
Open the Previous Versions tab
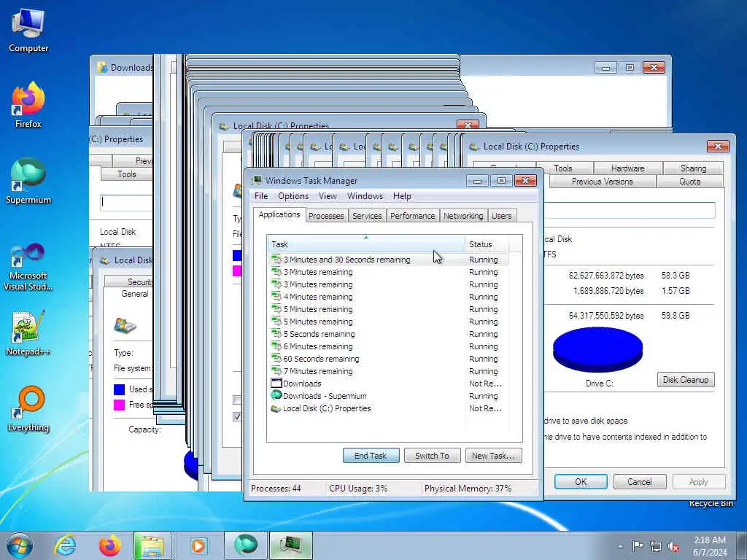tap(602, 182)
